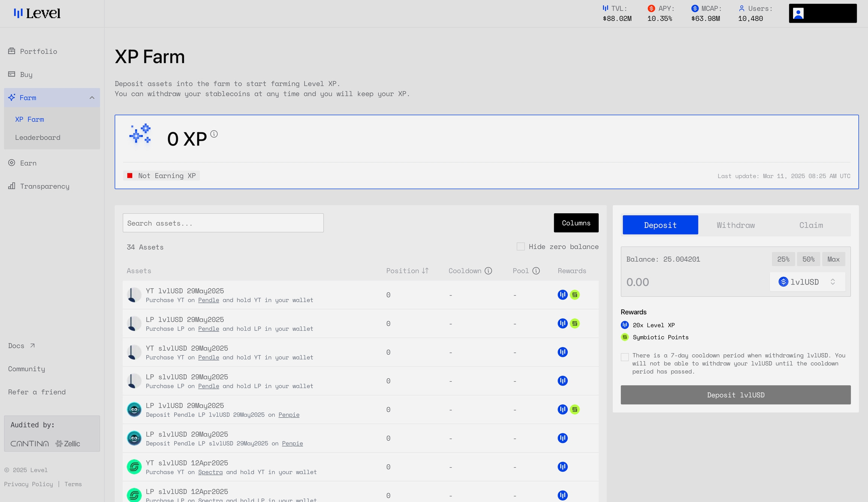Viewport: 868px width, 502px height.
Task: Open the Spectra link in YT slvlUSD 12Apr2025
Action: 210,472
